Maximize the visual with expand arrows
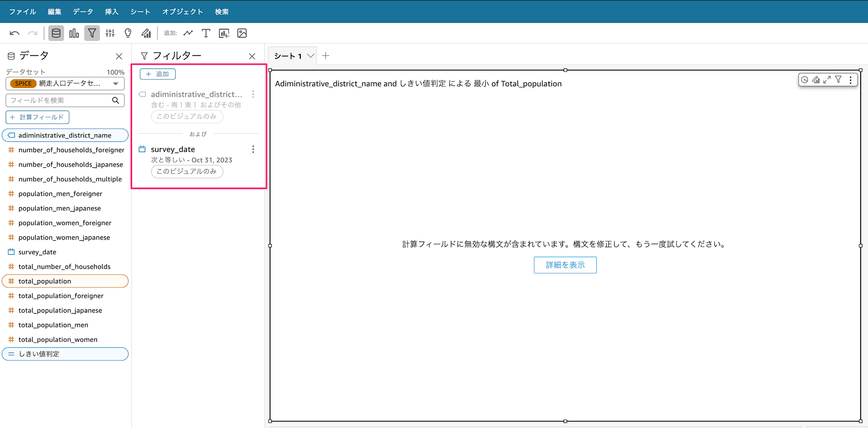Image resolution: width=868 pixels, height=428 pixels. click(x=827, y=80)
